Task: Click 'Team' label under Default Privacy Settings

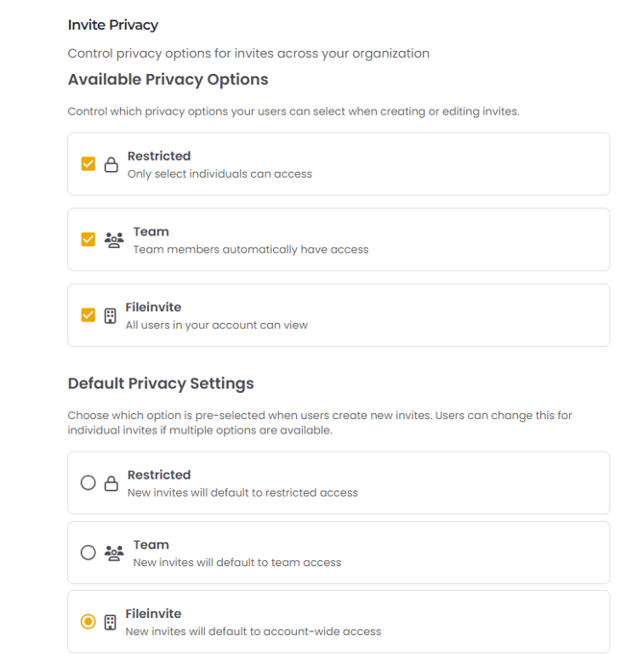Action: coord(151,545)
